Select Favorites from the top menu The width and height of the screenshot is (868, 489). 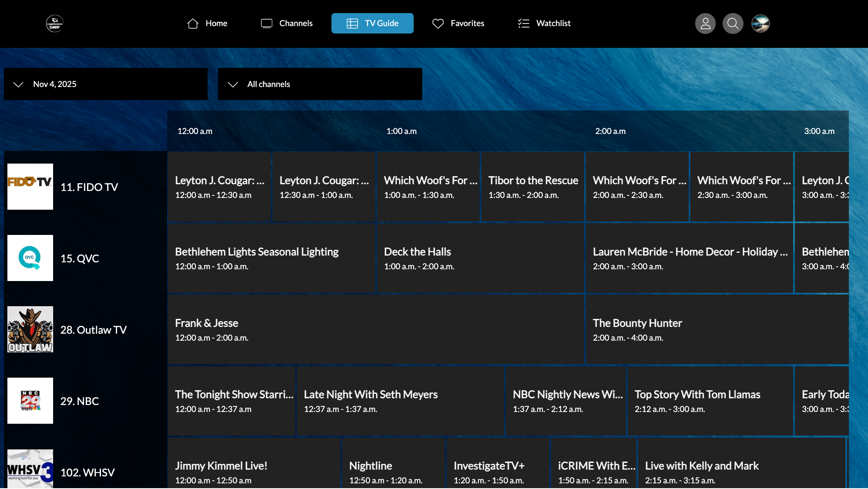pos(458,23)
